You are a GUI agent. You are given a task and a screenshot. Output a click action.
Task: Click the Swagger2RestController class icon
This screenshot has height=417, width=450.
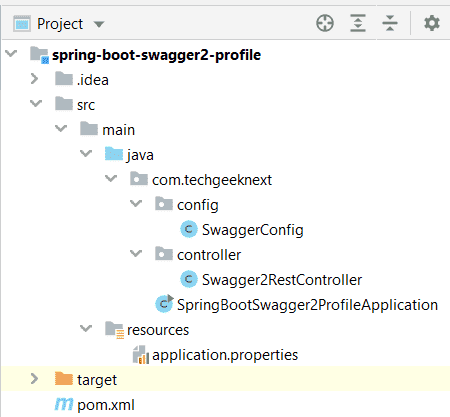coord(189,279)
